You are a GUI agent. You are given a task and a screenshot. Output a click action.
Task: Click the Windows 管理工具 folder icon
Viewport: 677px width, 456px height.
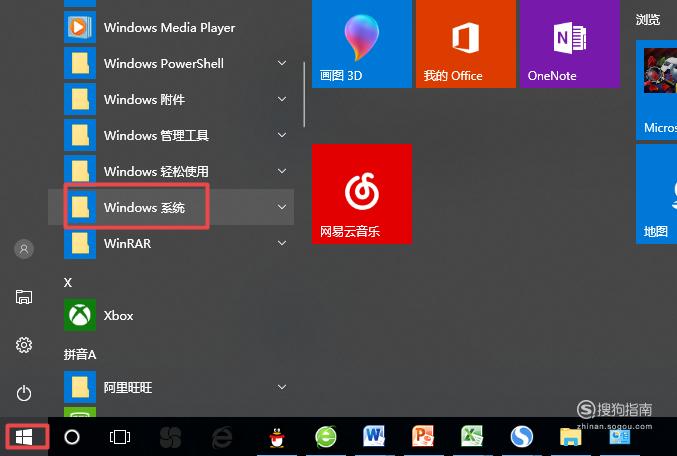(80, 135)
